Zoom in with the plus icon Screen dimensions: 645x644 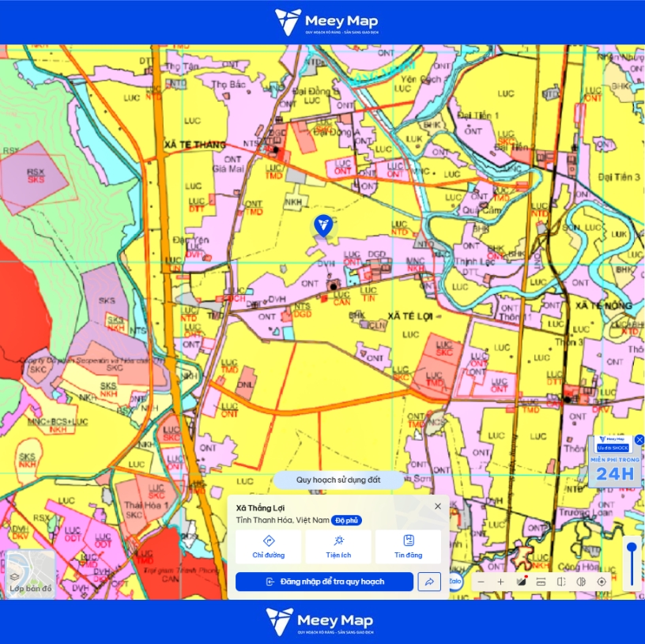500,582
